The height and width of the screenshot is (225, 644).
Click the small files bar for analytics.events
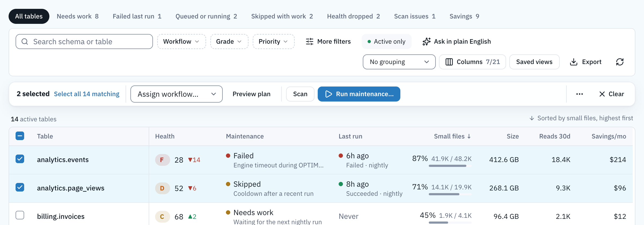[450, 166]
